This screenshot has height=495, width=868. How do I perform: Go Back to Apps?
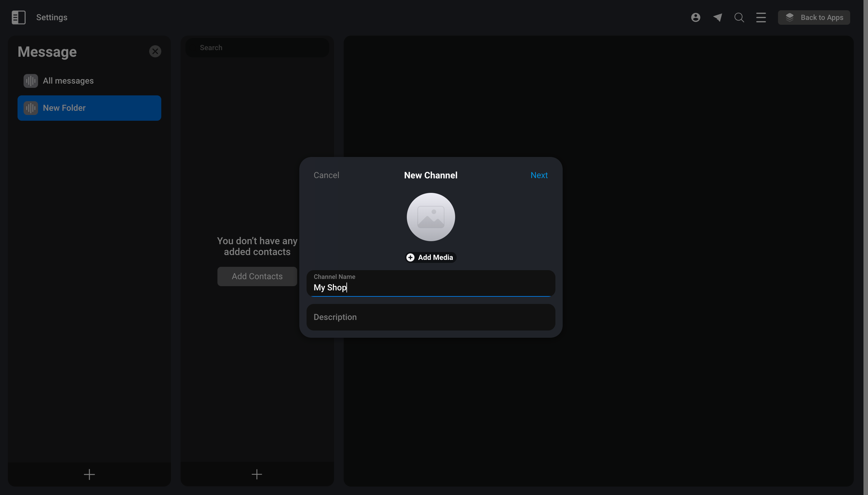814,17
